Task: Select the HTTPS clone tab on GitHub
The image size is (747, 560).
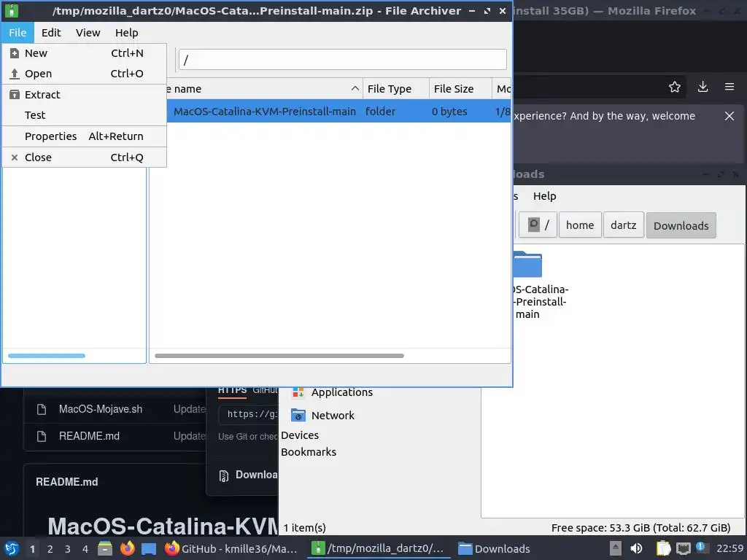Action: [x=233, y=391]
